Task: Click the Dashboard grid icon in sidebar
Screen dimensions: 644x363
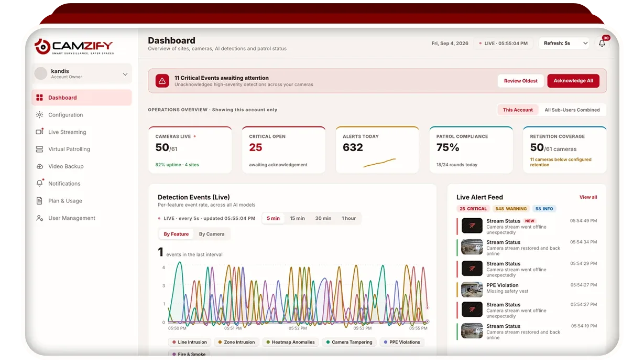Action: (x=39, y=98)
